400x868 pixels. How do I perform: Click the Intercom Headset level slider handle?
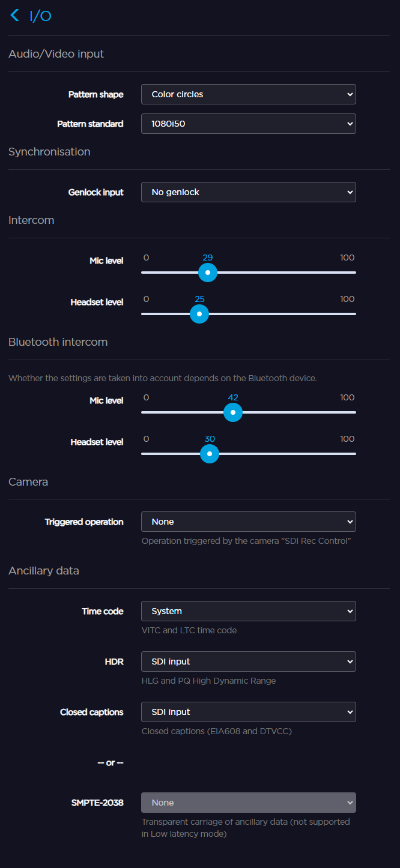[199, 314]
